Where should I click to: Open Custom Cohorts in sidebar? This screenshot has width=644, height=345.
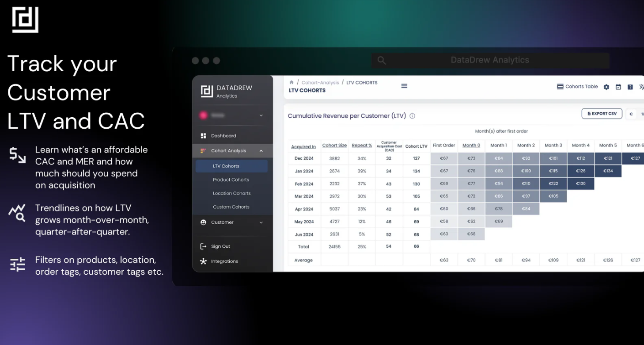(231, 207)
